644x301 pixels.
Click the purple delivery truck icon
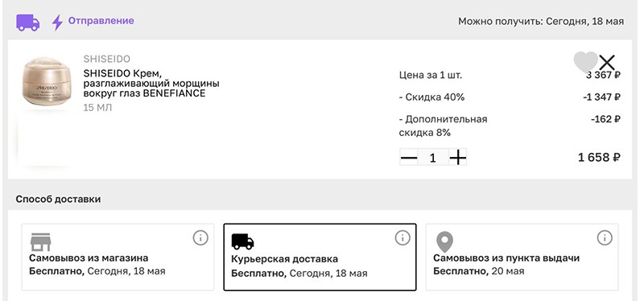[x=28, y=23]
